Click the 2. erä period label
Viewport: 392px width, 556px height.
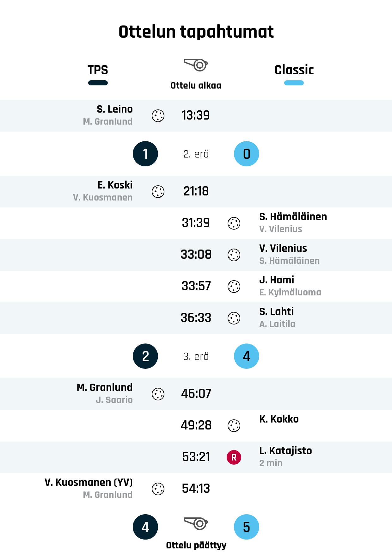[196, 154]
